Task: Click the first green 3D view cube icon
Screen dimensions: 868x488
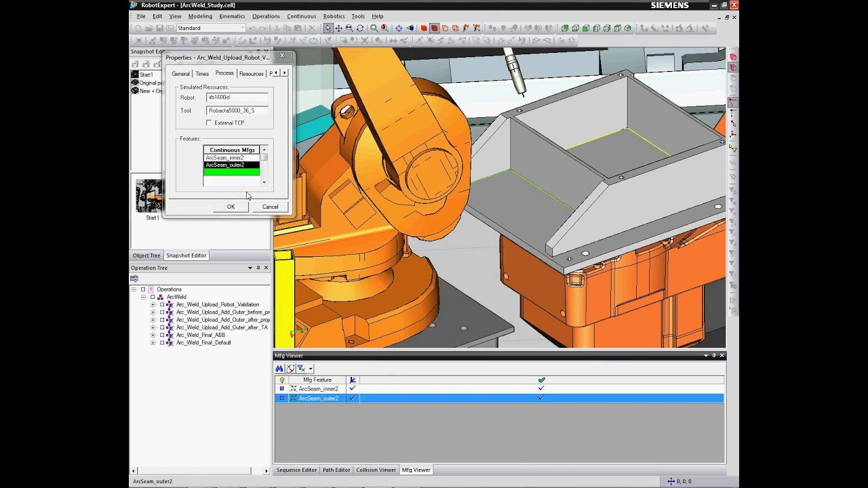Action: [565, 28]
